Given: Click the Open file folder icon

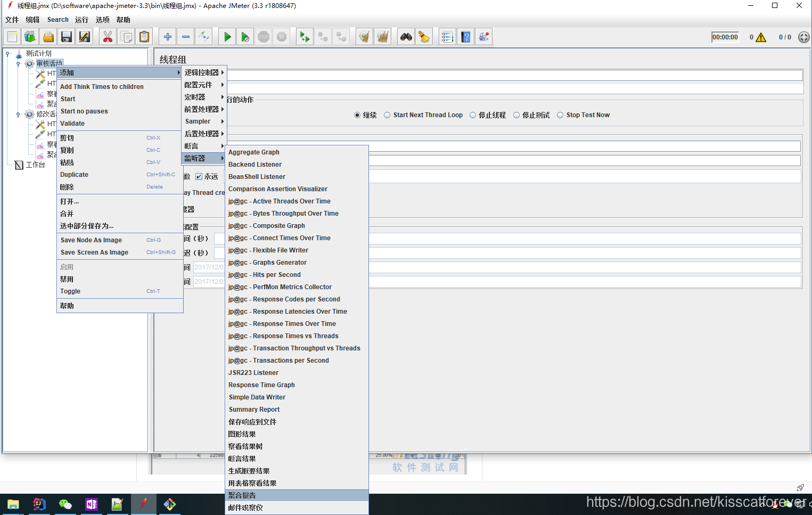Looking at the screenshot, I should [x=48, y=37].
